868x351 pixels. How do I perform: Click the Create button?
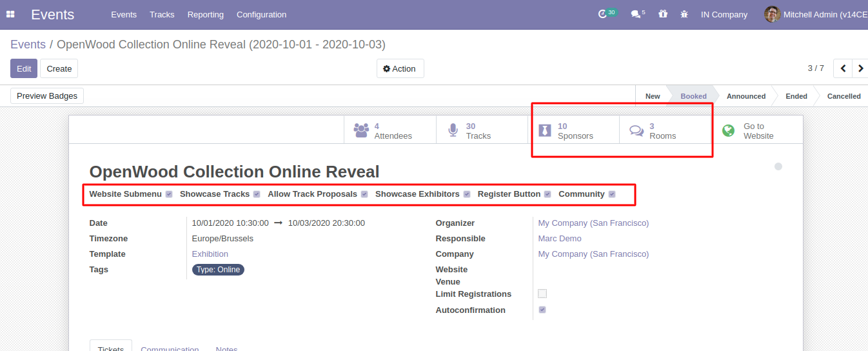click(x=59, y=68)
